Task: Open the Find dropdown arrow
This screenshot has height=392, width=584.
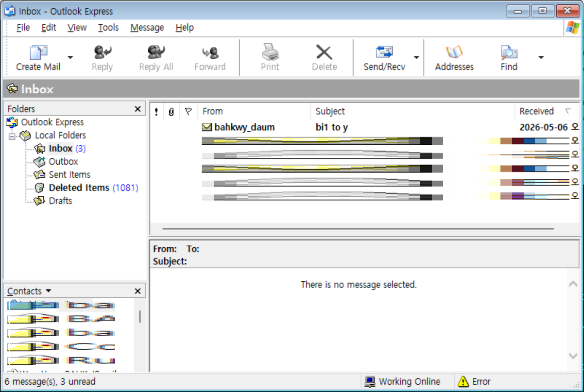Action: tap(541, 57)
